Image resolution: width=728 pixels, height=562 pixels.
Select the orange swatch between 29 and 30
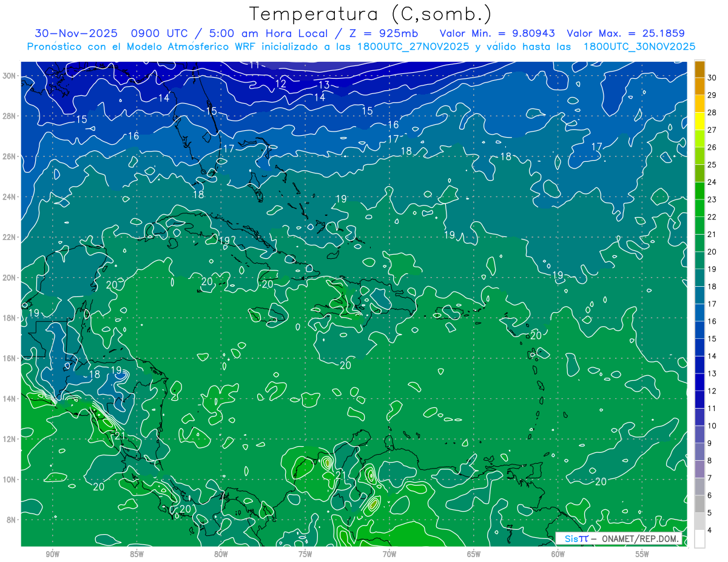699,86
